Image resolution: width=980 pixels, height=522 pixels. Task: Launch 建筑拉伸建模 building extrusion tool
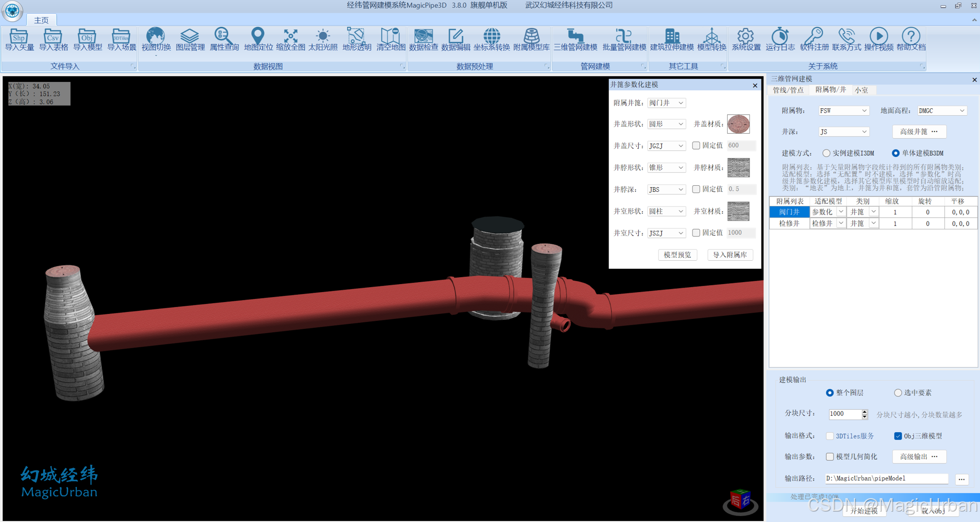672,39
